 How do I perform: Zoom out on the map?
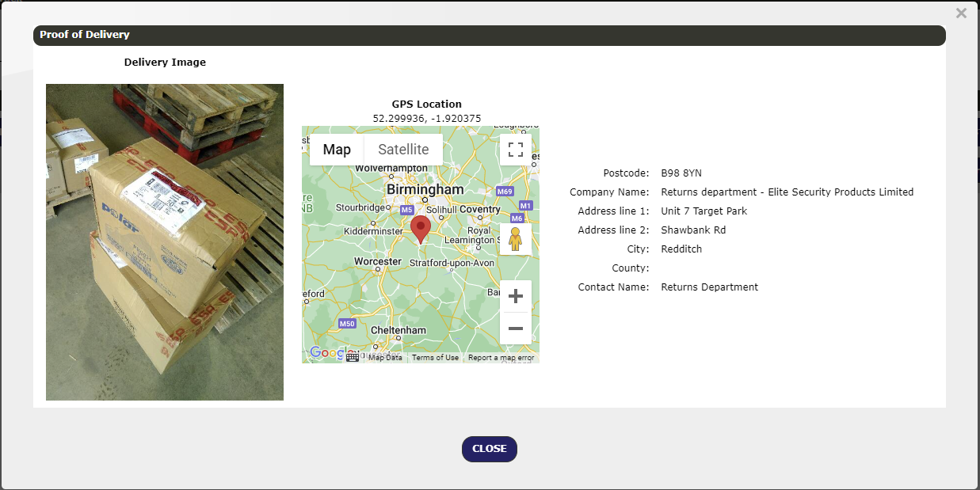[x=515, y=329]
